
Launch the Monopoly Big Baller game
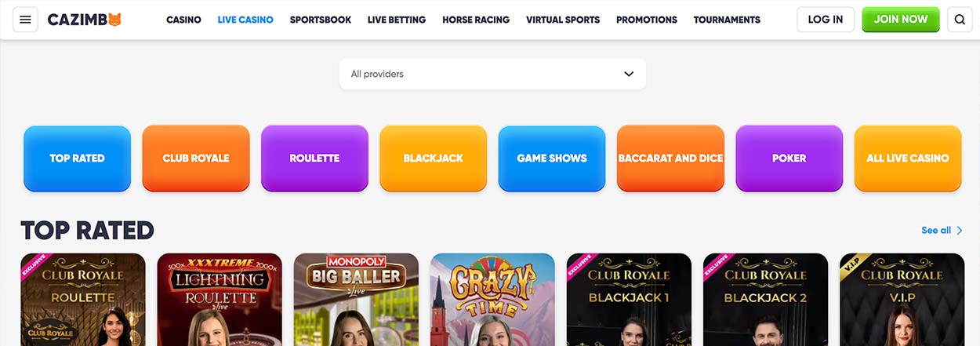(356, 299)
